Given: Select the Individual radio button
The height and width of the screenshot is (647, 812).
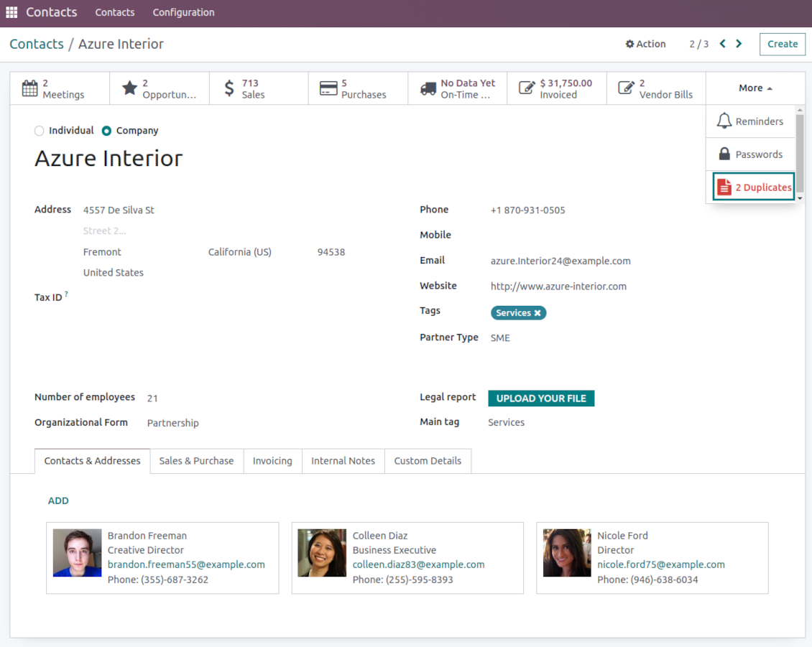Looking at the screenshot, I should click(x=38, y=131).
